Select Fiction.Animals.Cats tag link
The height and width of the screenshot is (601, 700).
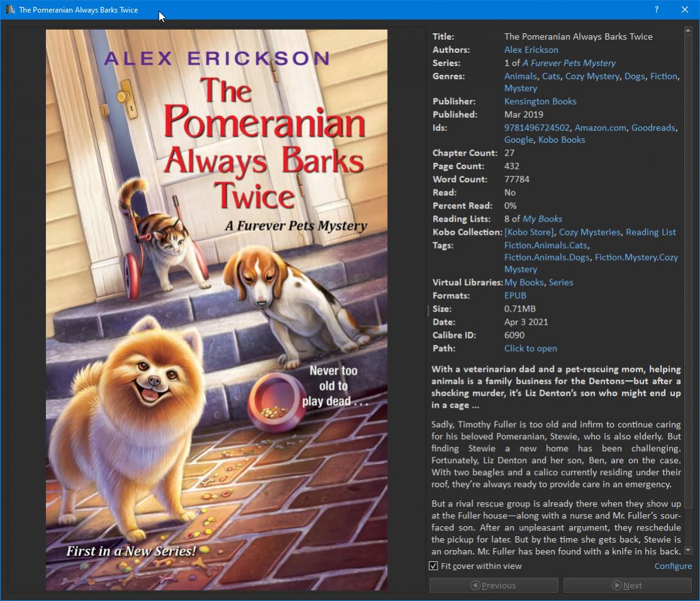pos(546,245)
